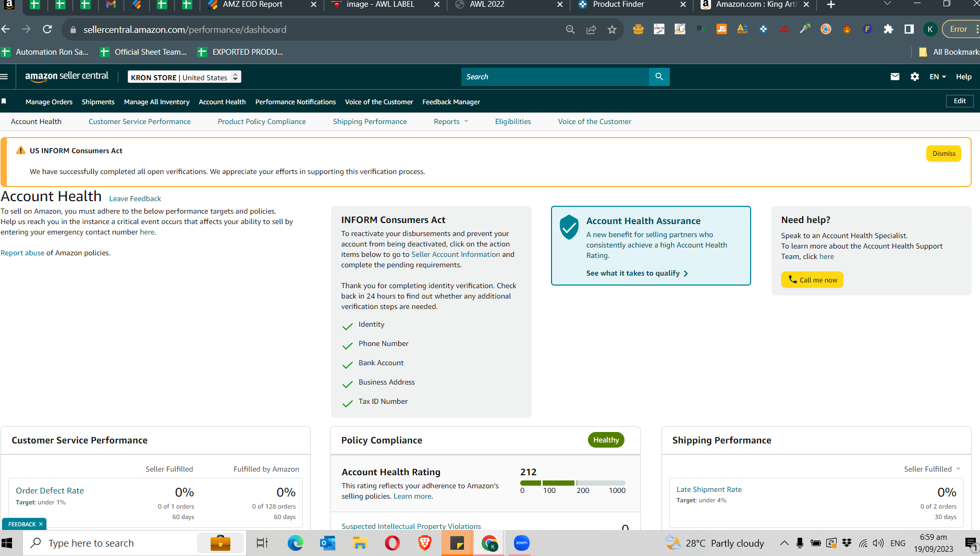
Task: Click the Report abuse link
Action: [22, 253]
